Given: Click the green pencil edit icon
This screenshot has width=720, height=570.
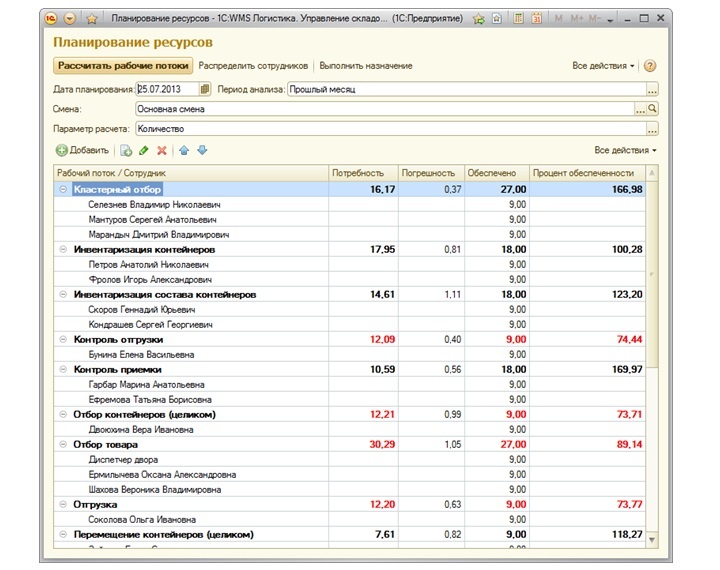Looking at the screenshot, I should click(144, 150).
